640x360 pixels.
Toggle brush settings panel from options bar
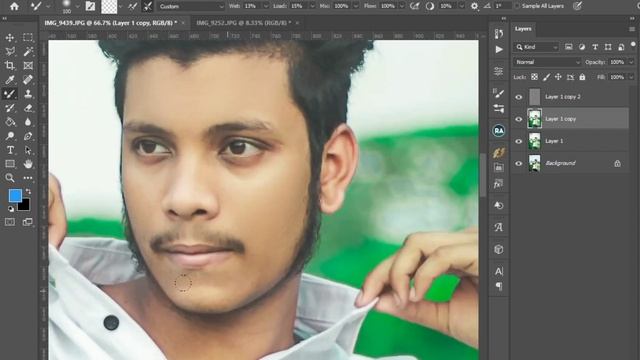90,6
